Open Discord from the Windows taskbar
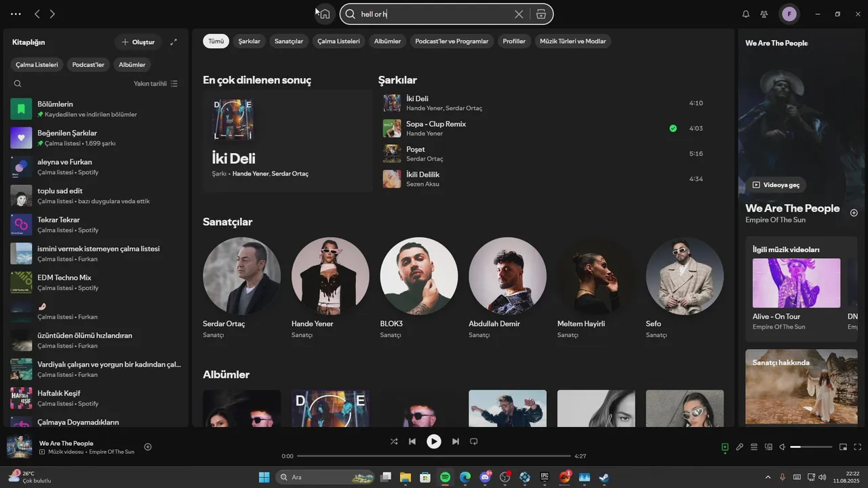 tap(486, 477)
